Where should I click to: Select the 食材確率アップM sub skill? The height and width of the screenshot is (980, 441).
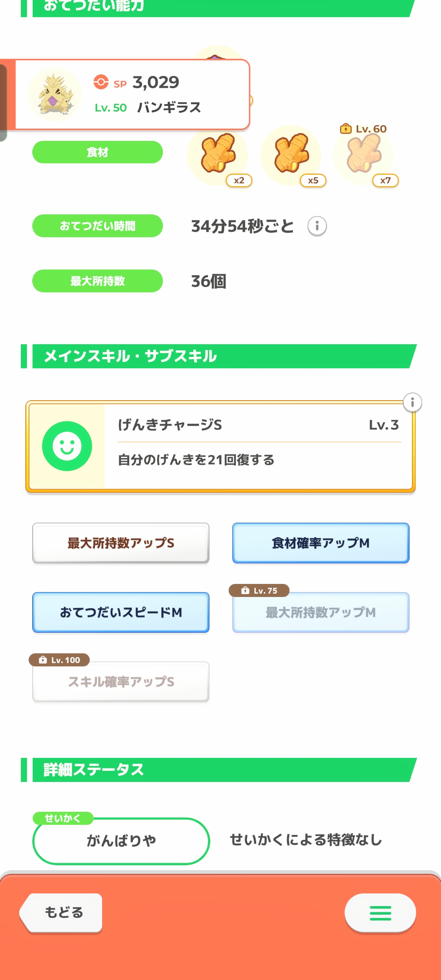pyautogui.click(x=321, y=543)
